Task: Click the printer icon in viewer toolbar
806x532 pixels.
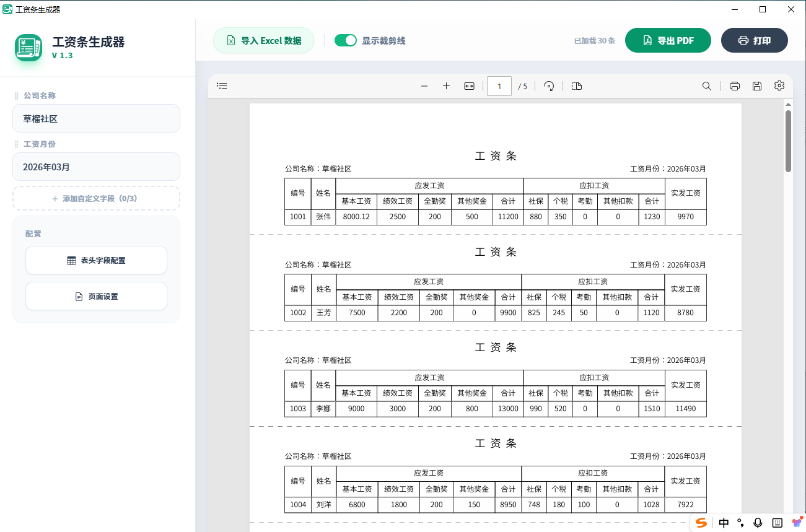Action: click(x=735, y=86)
